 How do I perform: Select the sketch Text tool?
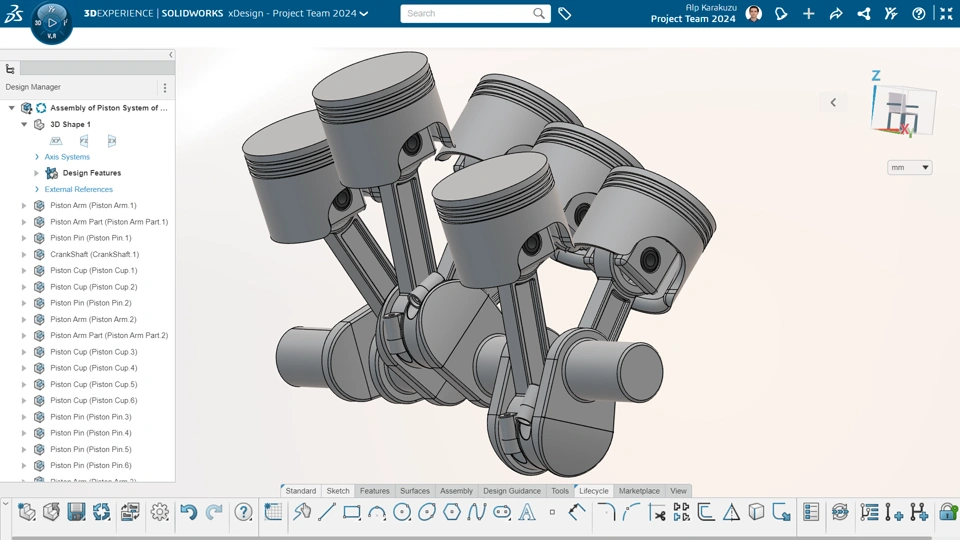[x=527, y=512]
